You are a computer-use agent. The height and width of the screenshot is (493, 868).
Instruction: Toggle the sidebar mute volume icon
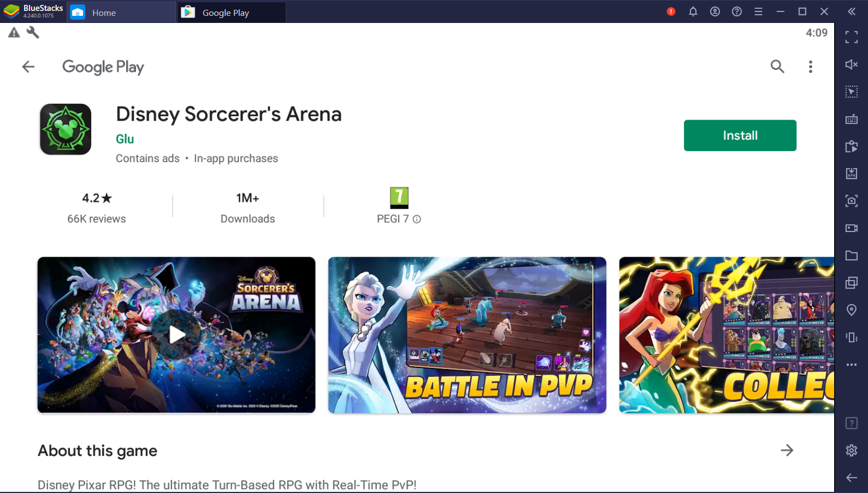(852, 64)
